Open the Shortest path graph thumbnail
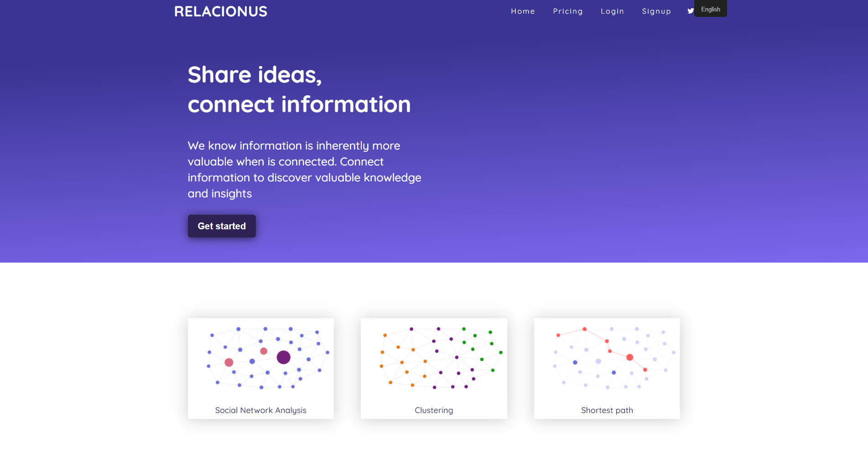 click(x=607, y=358)
